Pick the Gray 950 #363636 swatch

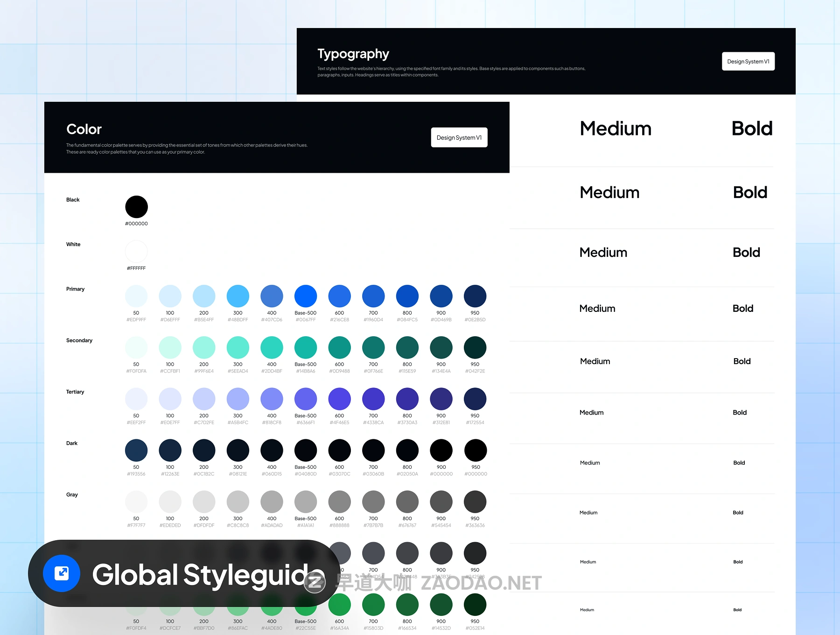(x=475, y=501)
